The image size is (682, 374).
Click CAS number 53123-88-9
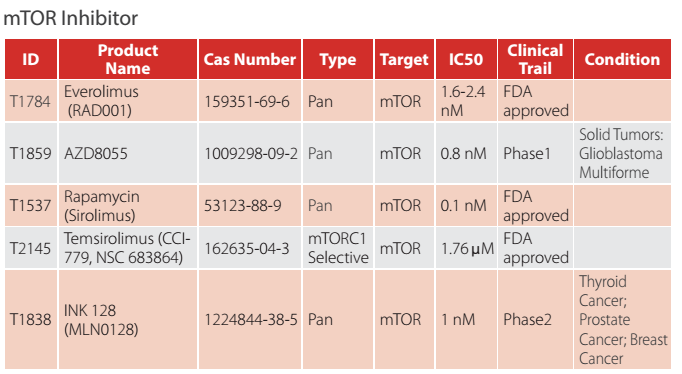pos(243,205)
